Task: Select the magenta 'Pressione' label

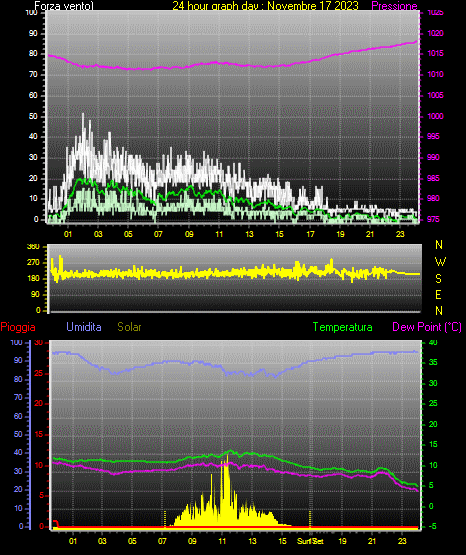Action: pyautogui.click(x=394, y=6)
